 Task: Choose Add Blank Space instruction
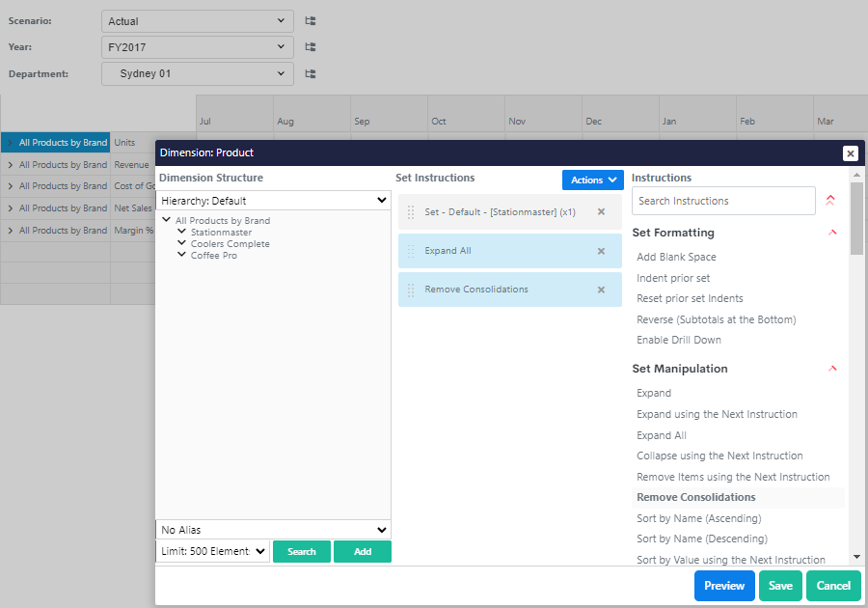(x=676, y=257)
